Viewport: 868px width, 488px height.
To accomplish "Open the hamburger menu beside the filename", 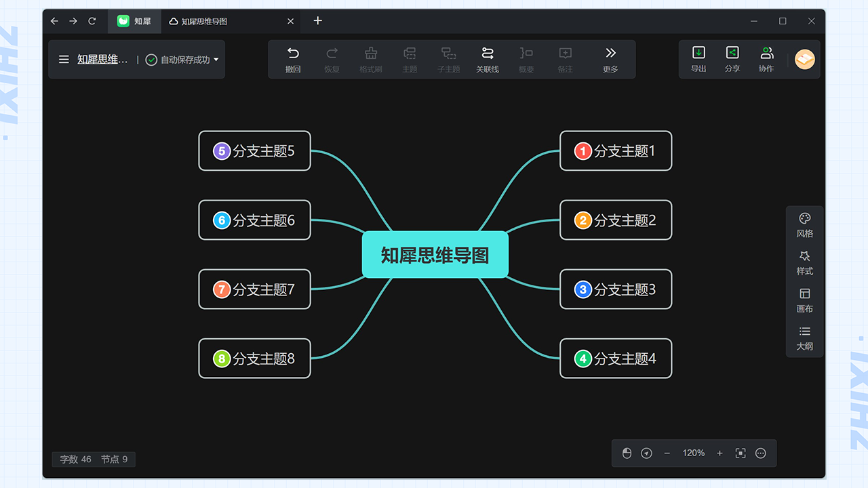I will tap(63, 59).
